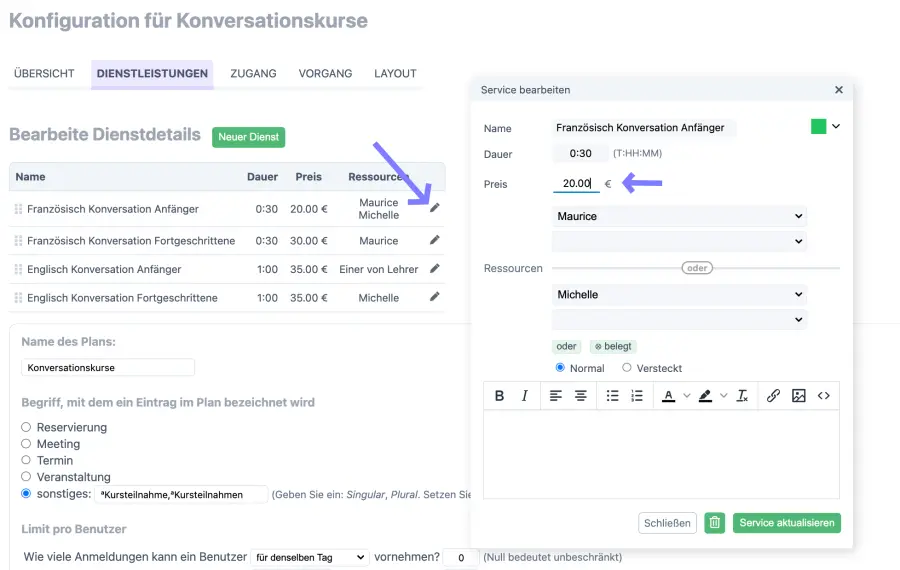Click the registration limit field showing 0
This screenshot has width=900, height=570.
(x=461, y=557)
